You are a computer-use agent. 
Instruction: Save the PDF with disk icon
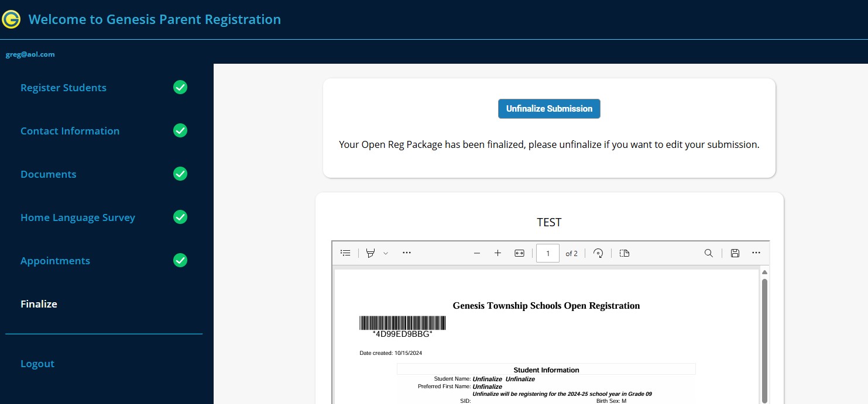point(735,253)
